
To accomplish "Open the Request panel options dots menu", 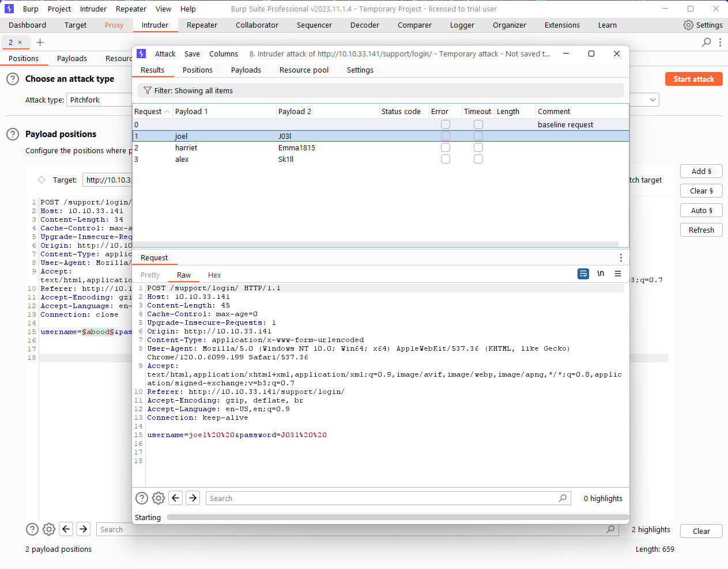I will (621, 258).
